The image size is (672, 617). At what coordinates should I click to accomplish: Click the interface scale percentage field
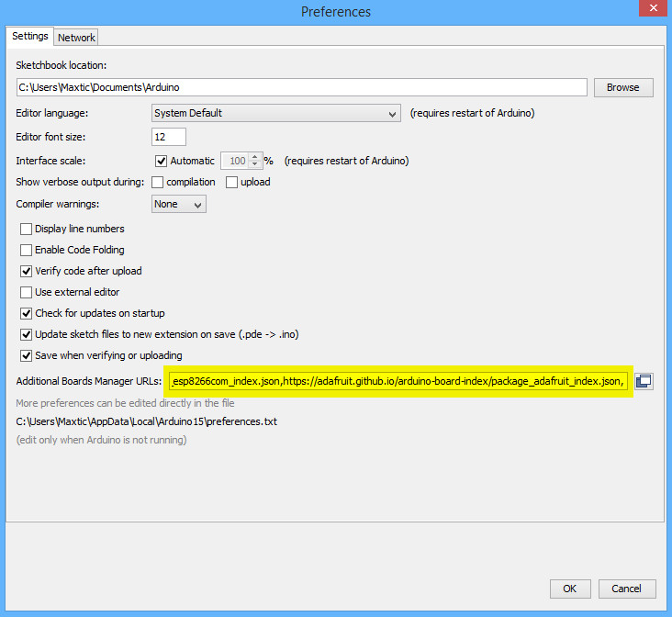pos(235,161)
